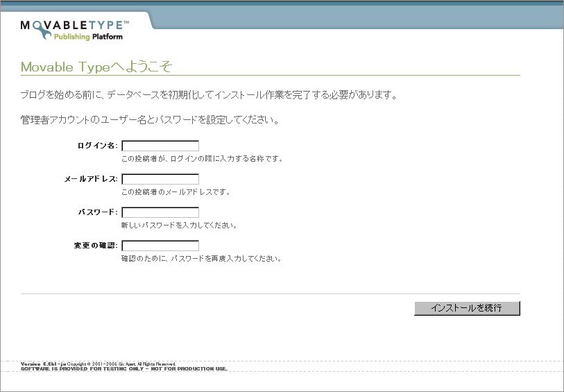Click the SOFTWARE IS PROVIDED FOR TESTING notice
The height and width of the screenshot is (392, 564).
click(x=124, y=368)
